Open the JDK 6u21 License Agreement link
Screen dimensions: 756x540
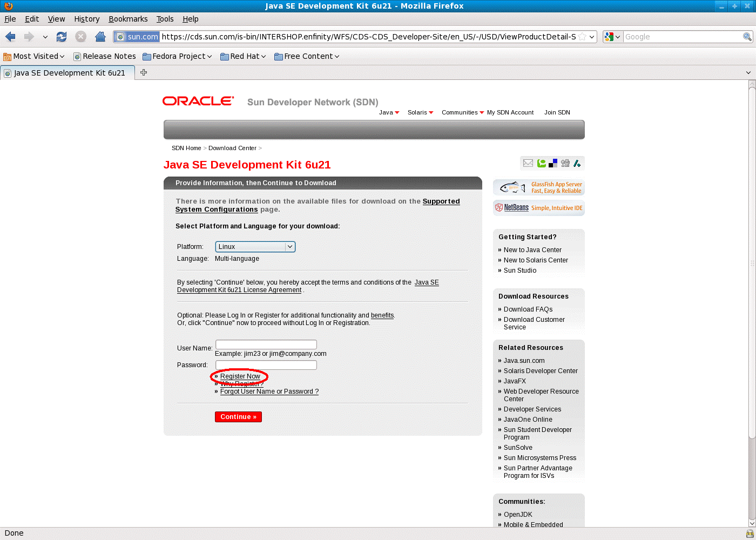(x=308, y=286)
